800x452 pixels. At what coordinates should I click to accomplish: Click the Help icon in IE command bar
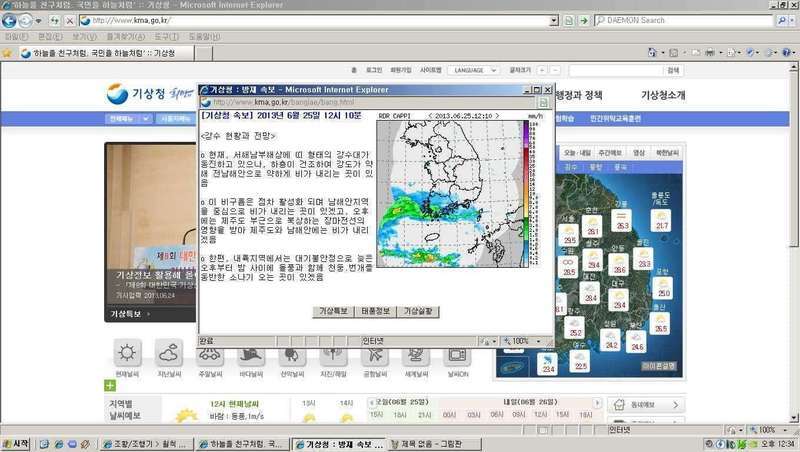(x=786, y=53)
